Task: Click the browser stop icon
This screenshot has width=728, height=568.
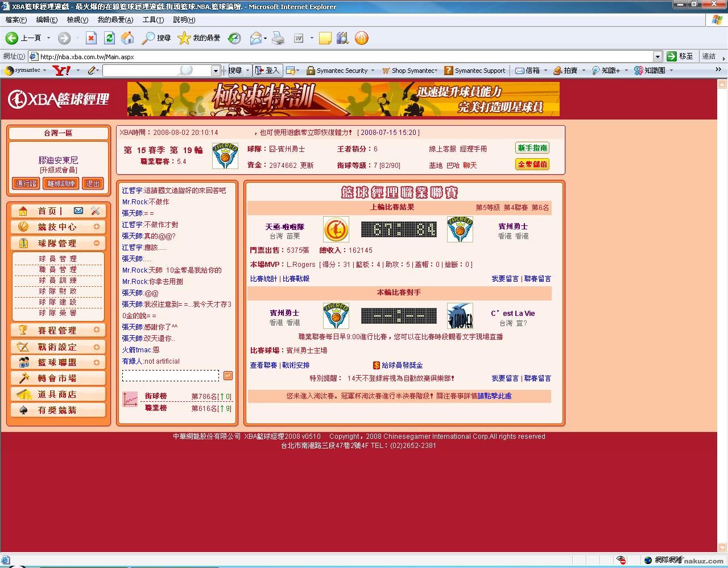Action: tap(91, 38)
